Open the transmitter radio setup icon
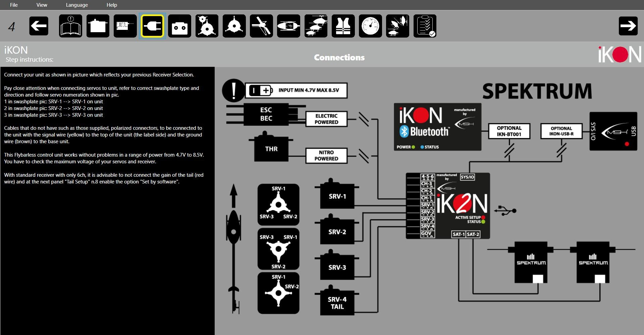The width and height of the screenshot is (644, 335). [179, 26]
